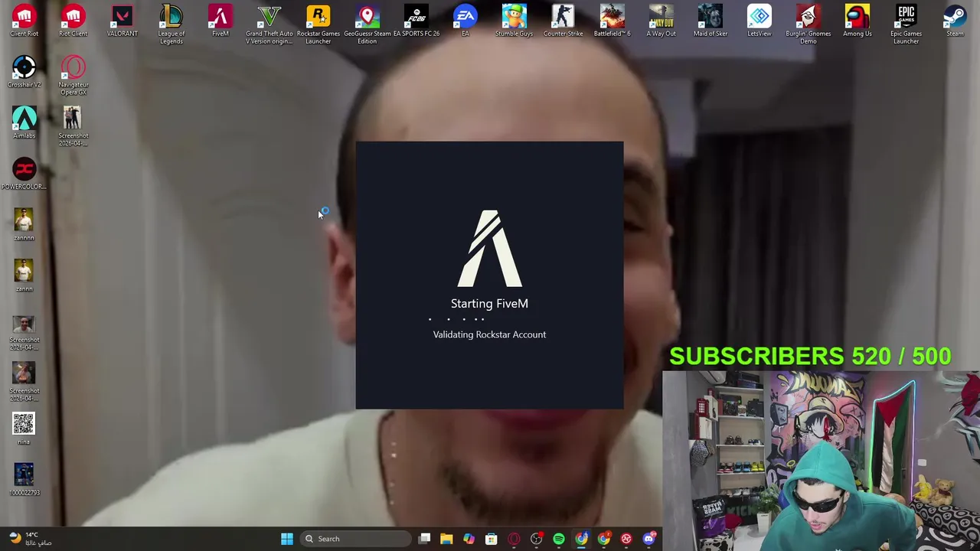
Task: Open Crosshair V2 shortcut
Action: (24, 72)
